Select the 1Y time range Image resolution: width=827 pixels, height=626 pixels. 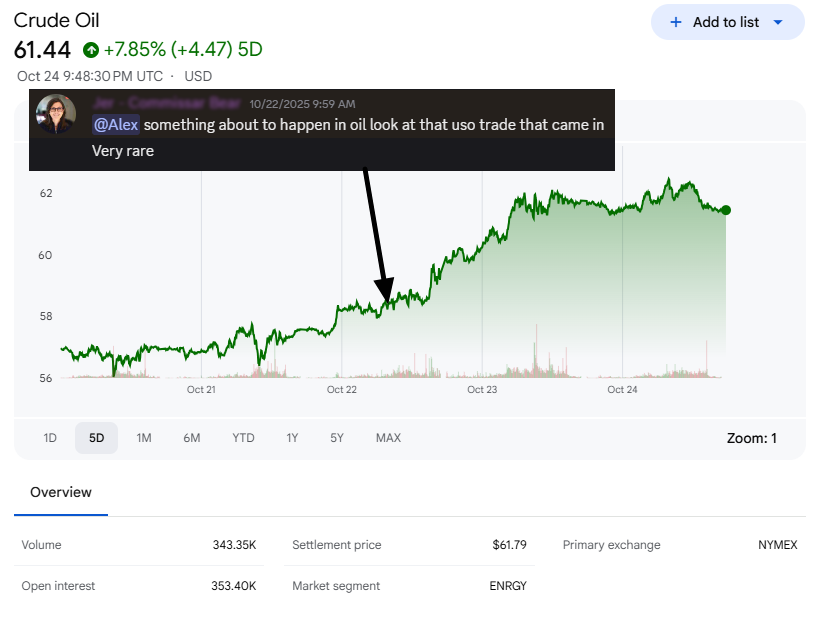click(x=292, y=438)
